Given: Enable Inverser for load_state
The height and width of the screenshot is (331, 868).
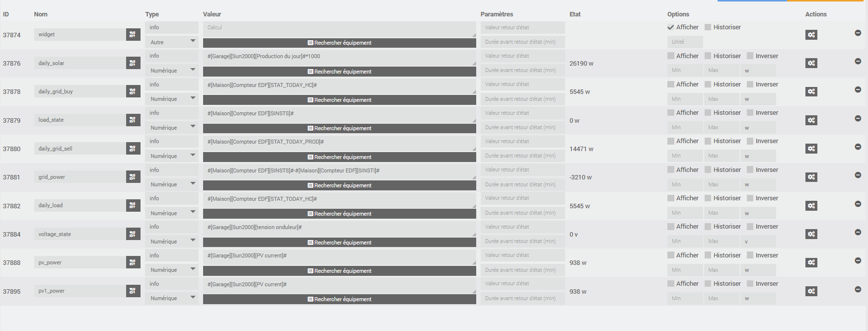Looking at the screenshot, I should pos(750,112).
